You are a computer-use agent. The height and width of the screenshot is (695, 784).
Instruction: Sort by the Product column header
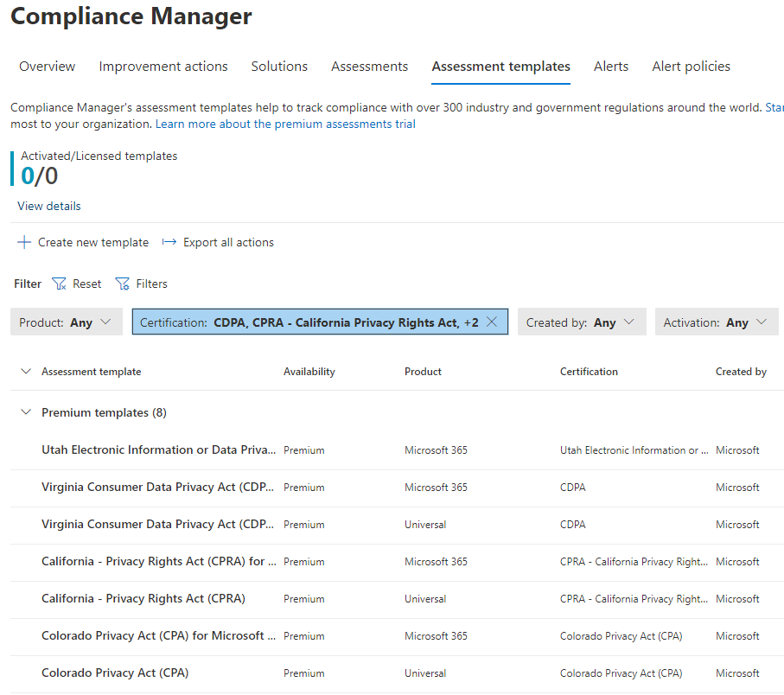pos(423,372)
